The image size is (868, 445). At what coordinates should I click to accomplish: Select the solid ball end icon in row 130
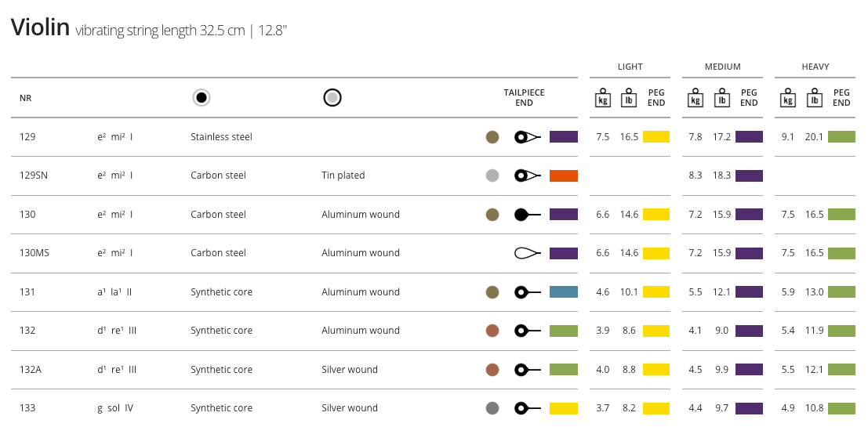pos(527,215)
